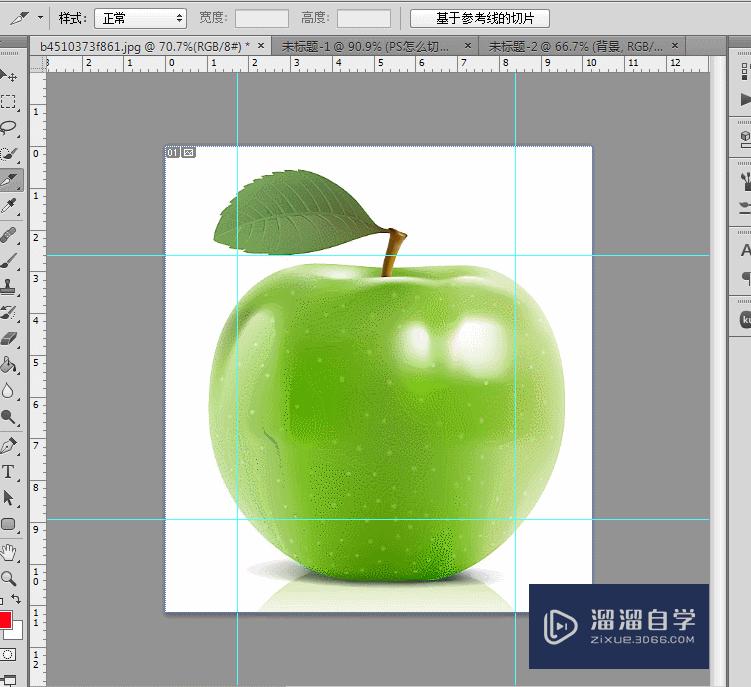Select the Paint Bucket tool

pyautogui.click(x=8, y=365)
